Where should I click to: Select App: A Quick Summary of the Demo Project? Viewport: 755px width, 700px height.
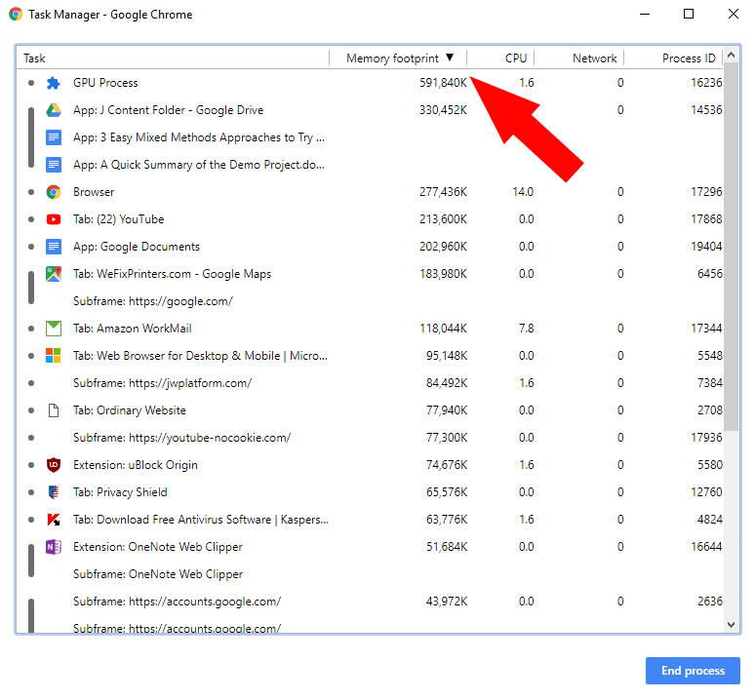[x=370, y=165]
